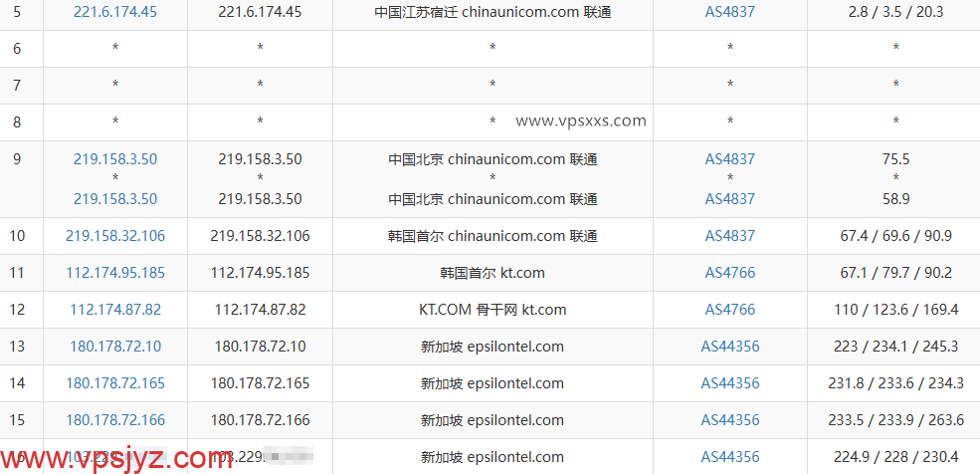
Task: Click '新加坡 epsilontel.com' in hop 13 row
Action: 492,347
